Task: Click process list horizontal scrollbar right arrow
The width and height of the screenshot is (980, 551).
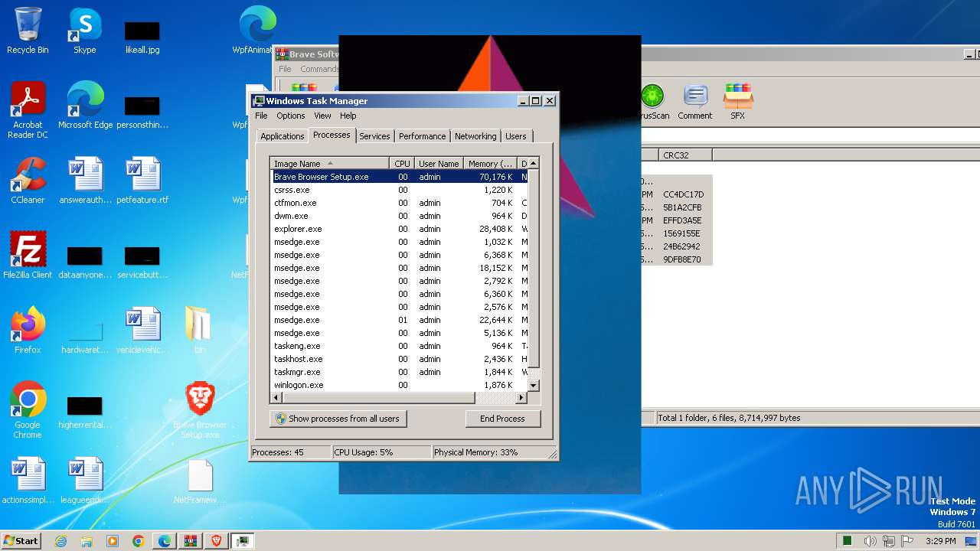Action: (521, 398)
